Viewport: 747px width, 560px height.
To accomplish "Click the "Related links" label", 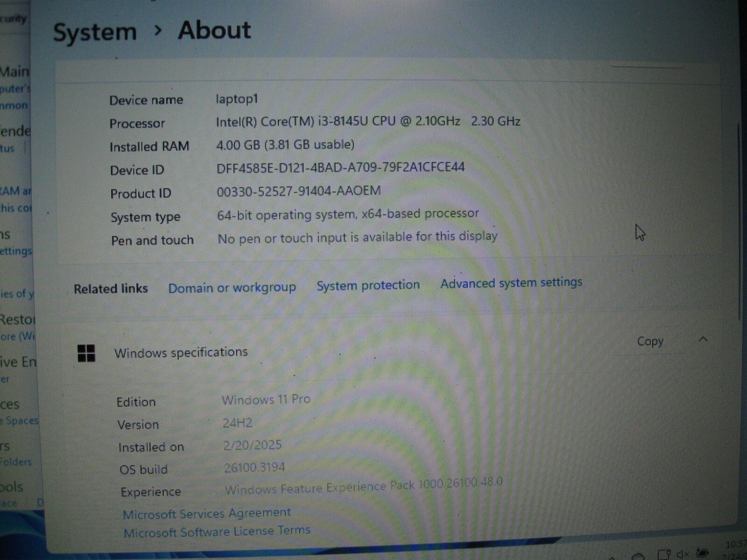I will [x=111, y=289].
